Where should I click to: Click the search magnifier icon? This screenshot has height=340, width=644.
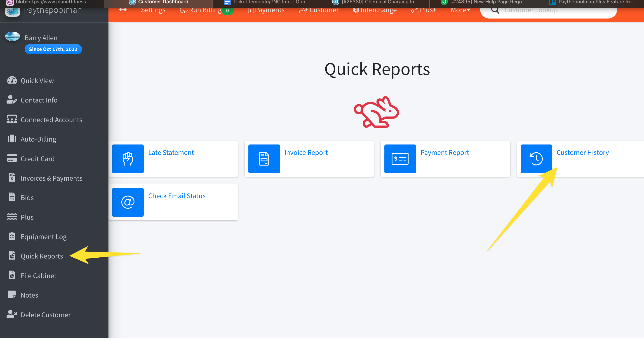(495, 10)
